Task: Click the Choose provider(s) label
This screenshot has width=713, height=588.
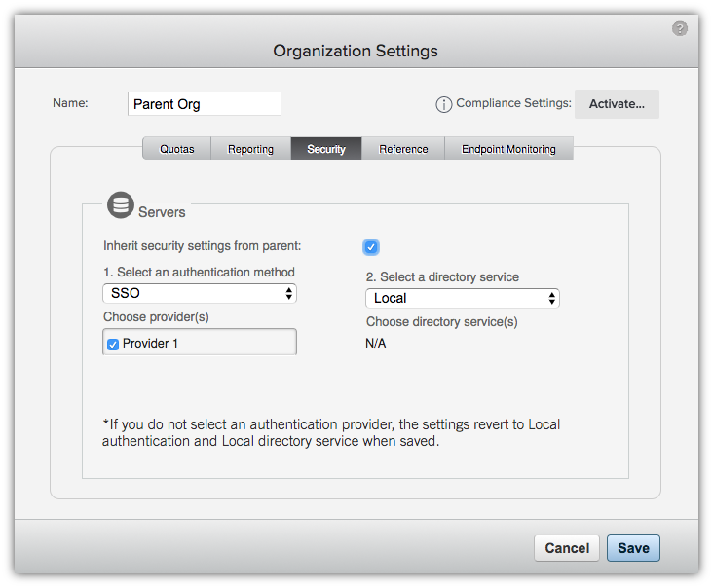Action: pos(156,316)
